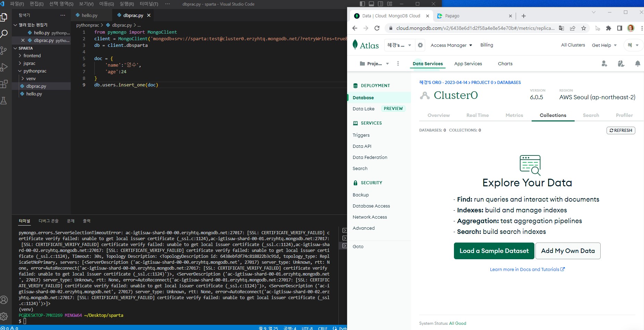Close the dbprac.py editor tab
644x330 pixels.
pyautogui.click(x=149, y=15)
